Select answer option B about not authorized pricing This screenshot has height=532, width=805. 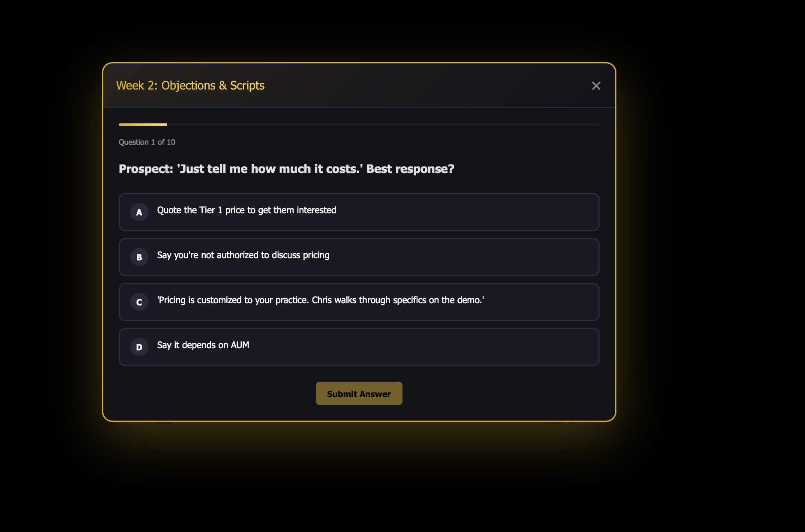click(359, 257)
